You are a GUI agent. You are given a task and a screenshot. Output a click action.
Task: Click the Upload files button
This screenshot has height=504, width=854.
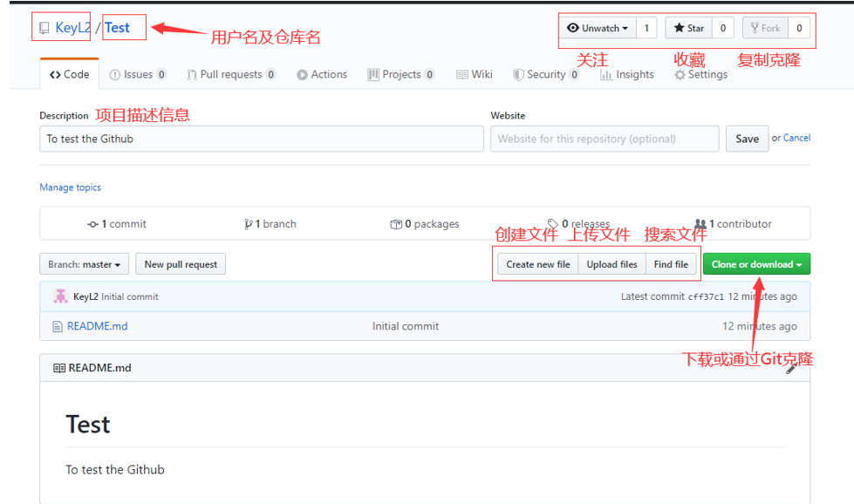click(x=611, y=264)
